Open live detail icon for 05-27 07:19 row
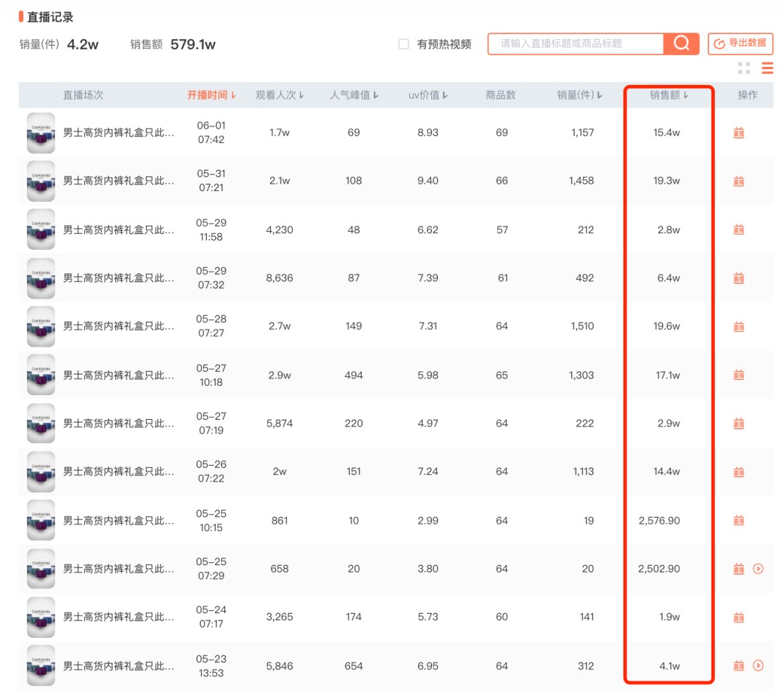Viewport: 784px width, 693px height. [738, 423]
